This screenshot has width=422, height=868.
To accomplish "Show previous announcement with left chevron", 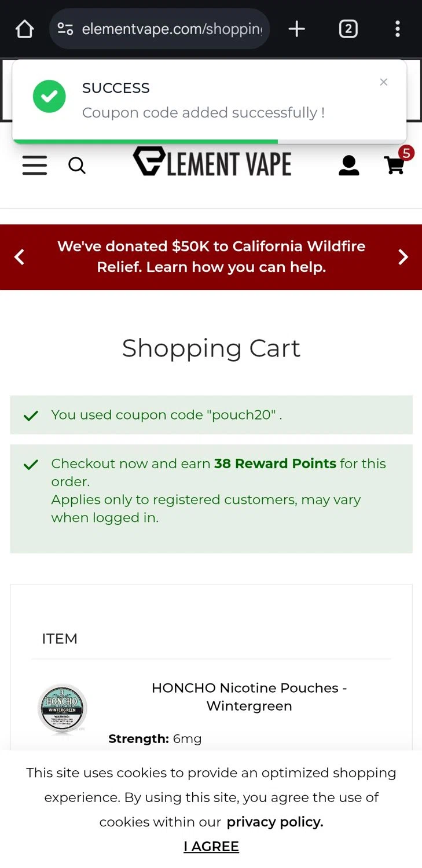I will coord(20,257).
